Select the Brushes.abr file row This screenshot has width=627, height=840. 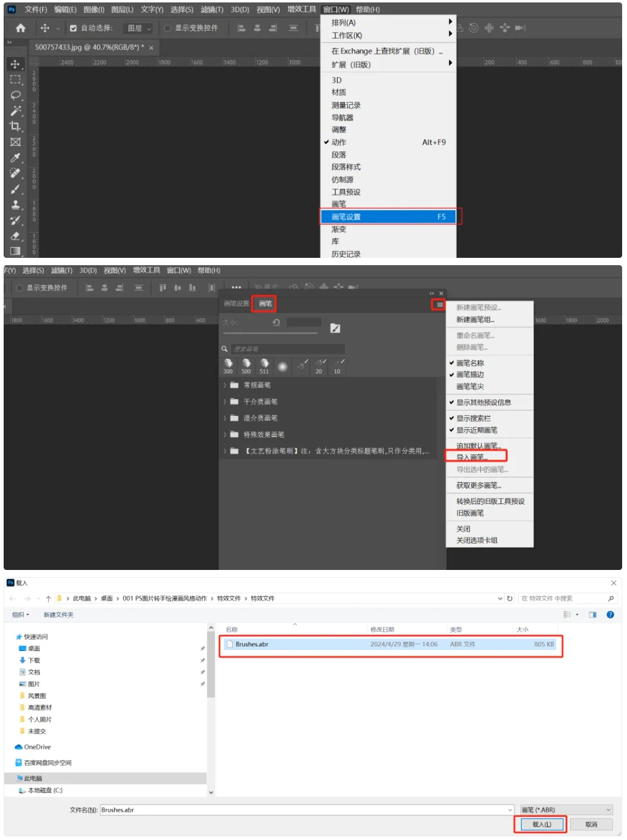[x=390, y=644]
